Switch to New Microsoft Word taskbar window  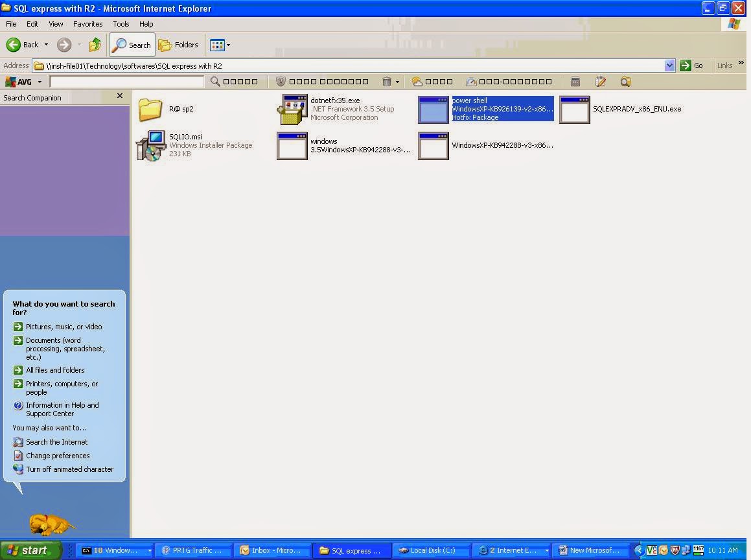pyautogui.click(x=592, y=550)
